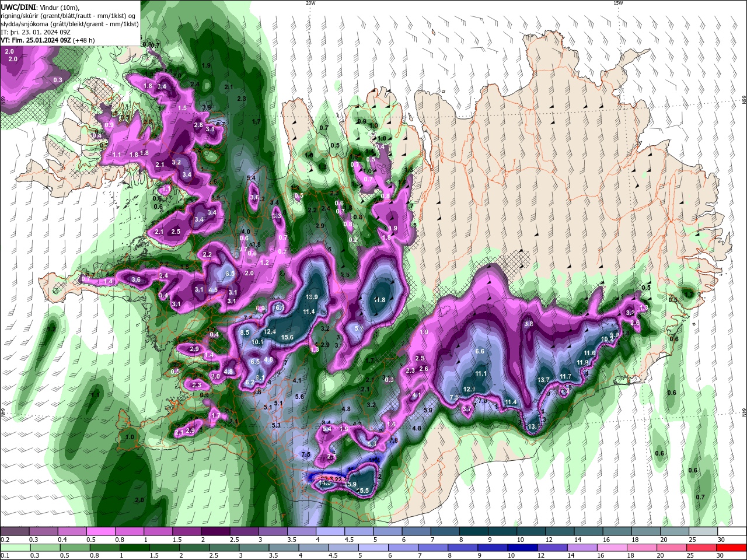The image size is (747, 560).
Task: Click the 8.5 precipitation value on map
Action: click(x=245, y=332)
